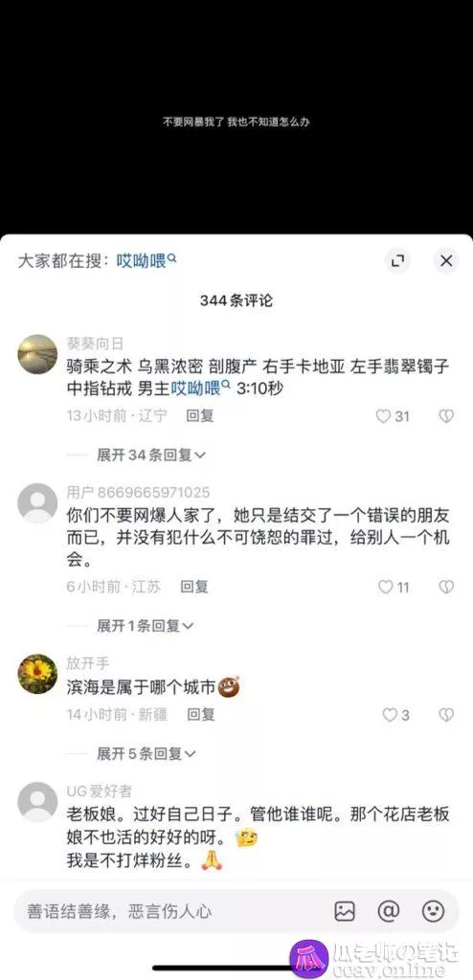Reply to the 葵葵向日 comment
473x980 pixels.
pyautogui.click(x=199, y=416)
